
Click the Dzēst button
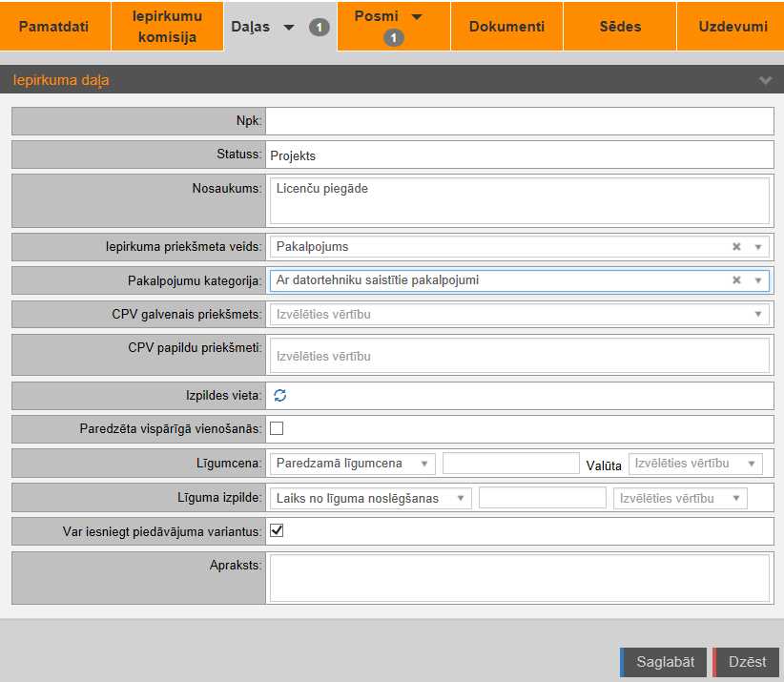pyautogui.click(x=747, y=662)
